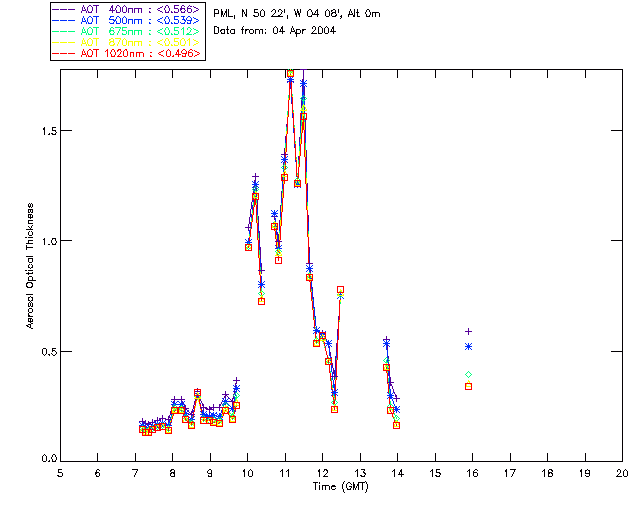Click the AOT 675nm green legend entry

[x=127, y=31]
